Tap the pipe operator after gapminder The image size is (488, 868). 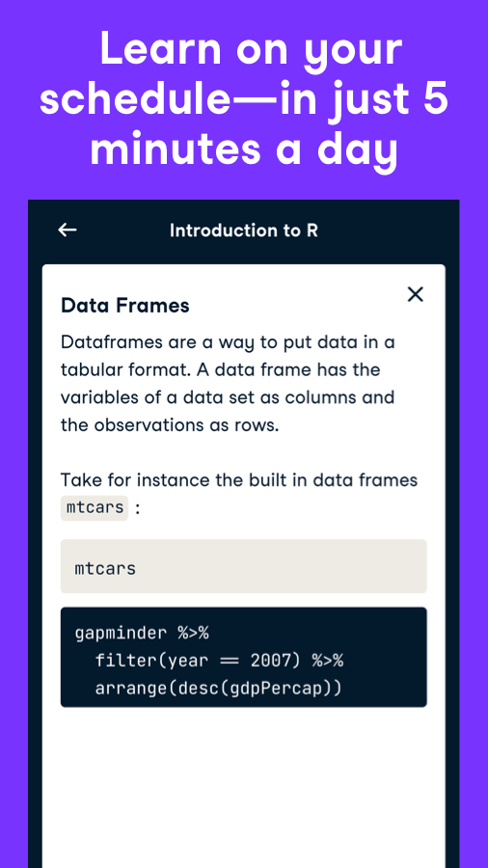[193, 633]
